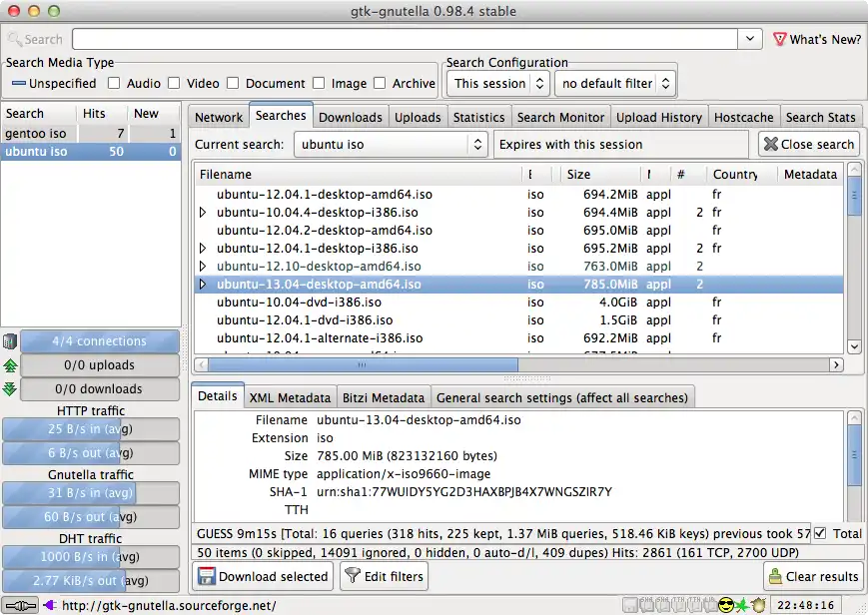Click the sunglasses smiley status icon
Screen dimensions: 868x615
point(726,605)
